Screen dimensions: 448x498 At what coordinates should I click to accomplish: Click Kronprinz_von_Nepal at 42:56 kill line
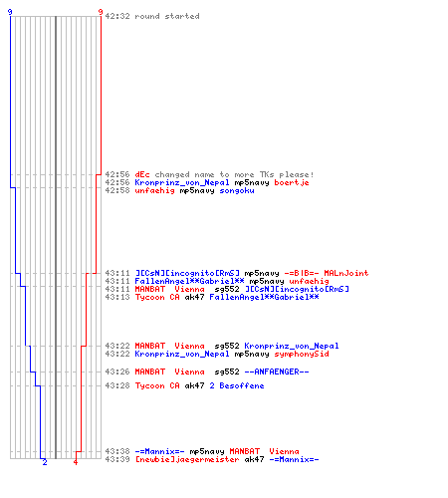[x=182, y=182]
